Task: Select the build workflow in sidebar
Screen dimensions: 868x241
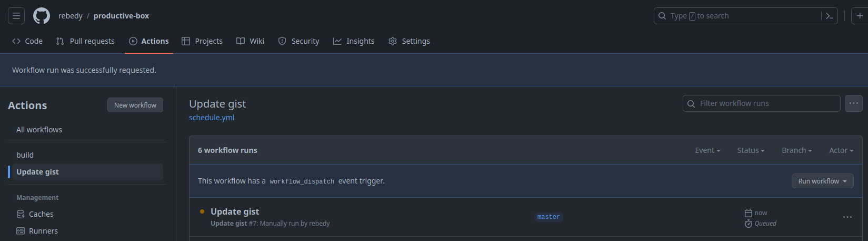Action: tap(25, 155)
